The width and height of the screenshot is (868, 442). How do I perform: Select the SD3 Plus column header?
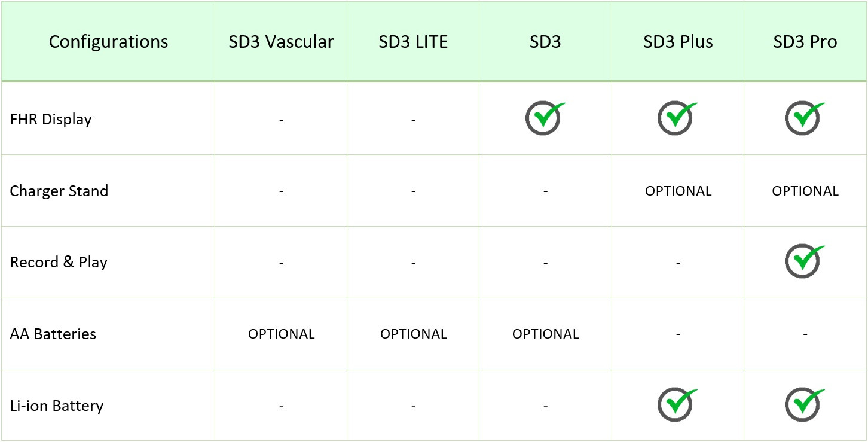click(x=678, y=42)
